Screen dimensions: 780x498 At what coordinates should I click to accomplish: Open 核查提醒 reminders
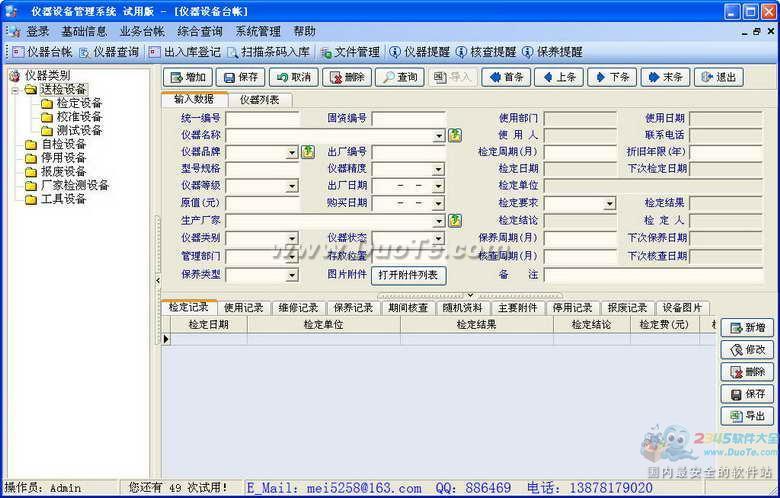coord(487,52)
